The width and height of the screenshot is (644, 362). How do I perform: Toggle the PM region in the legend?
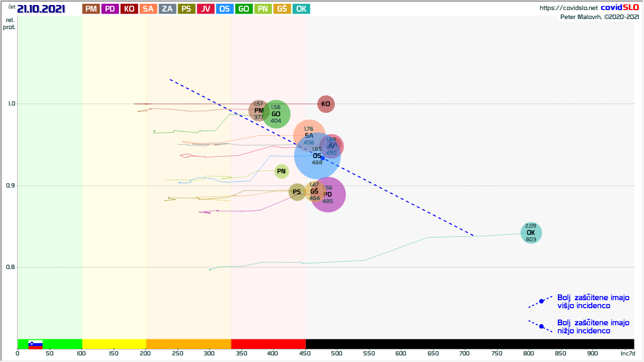pos(91,9)
